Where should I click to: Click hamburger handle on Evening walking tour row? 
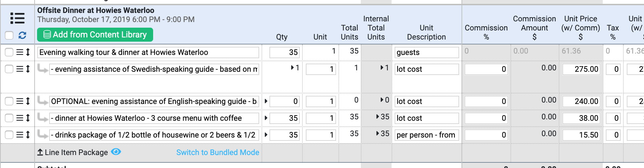coord(20,52)
